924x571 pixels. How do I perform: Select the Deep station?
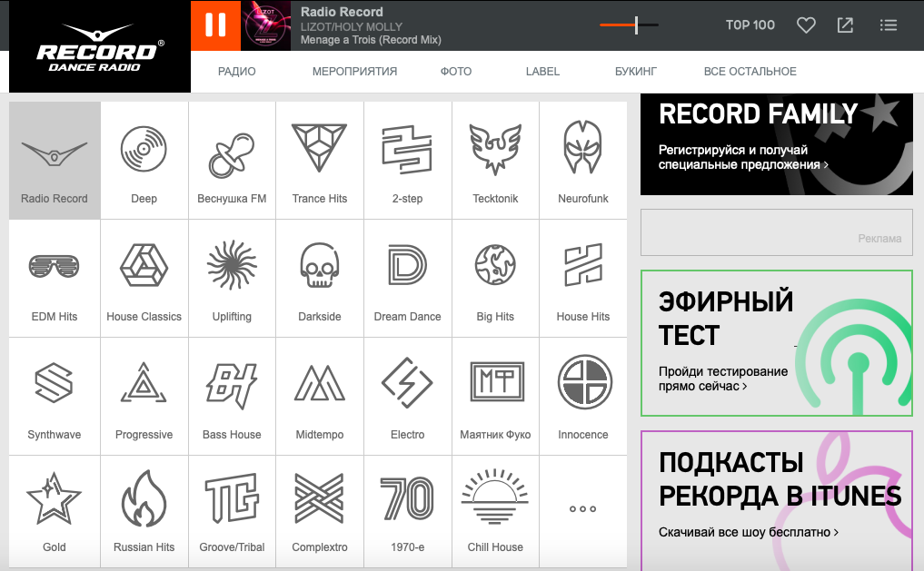144,160
